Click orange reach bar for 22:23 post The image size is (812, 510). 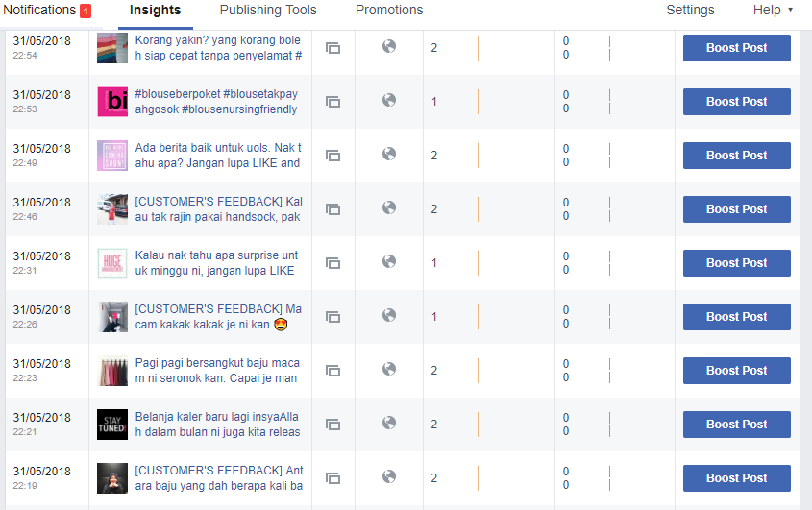[478, 371]
